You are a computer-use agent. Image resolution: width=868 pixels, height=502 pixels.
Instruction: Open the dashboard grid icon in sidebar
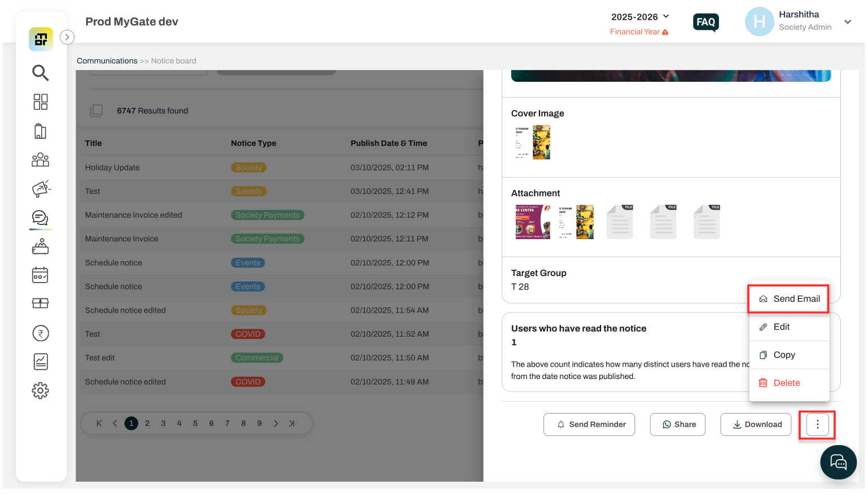click(40, 102)
